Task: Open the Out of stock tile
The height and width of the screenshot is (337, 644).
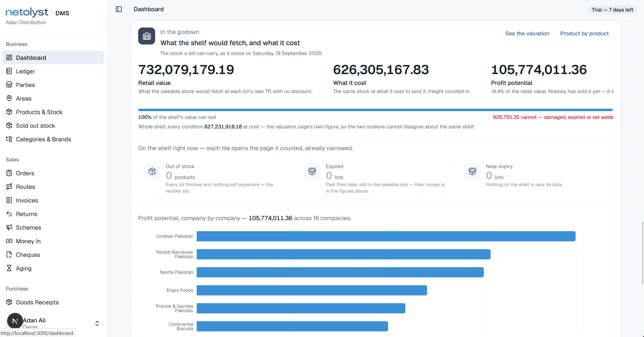Action: click(x=216, y=178)
